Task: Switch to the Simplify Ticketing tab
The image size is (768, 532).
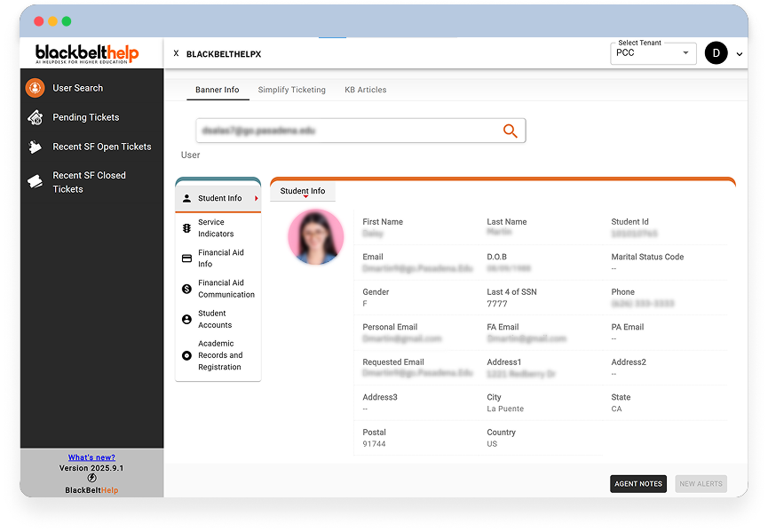Action: [x=291, y=90]
